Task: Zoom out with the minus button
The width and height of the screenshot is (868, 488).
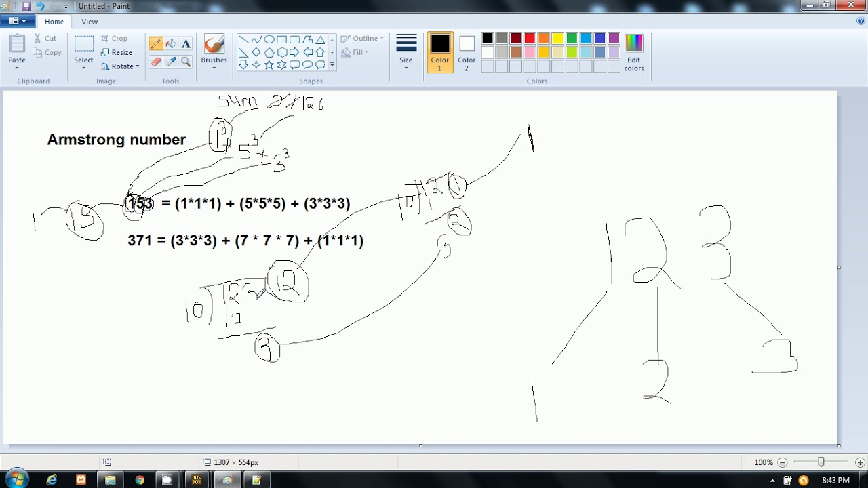Action: tap(782, 462)
